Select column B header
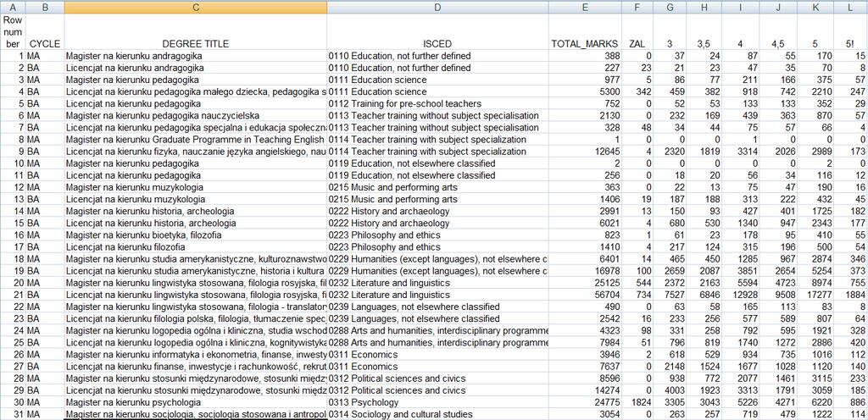The image size is (868, 420). click(x=45, y=7)
